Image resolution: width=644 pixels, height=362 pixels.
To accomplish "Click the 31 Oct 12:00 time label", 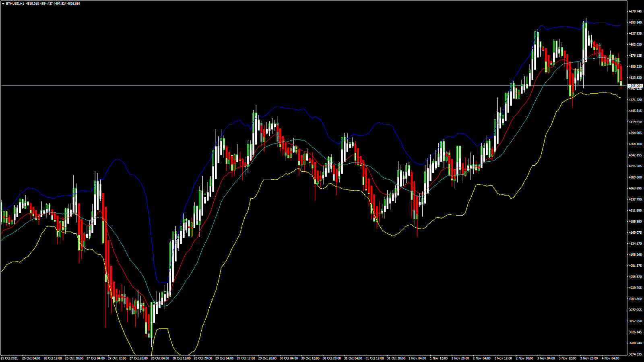I will coord(375,358).
